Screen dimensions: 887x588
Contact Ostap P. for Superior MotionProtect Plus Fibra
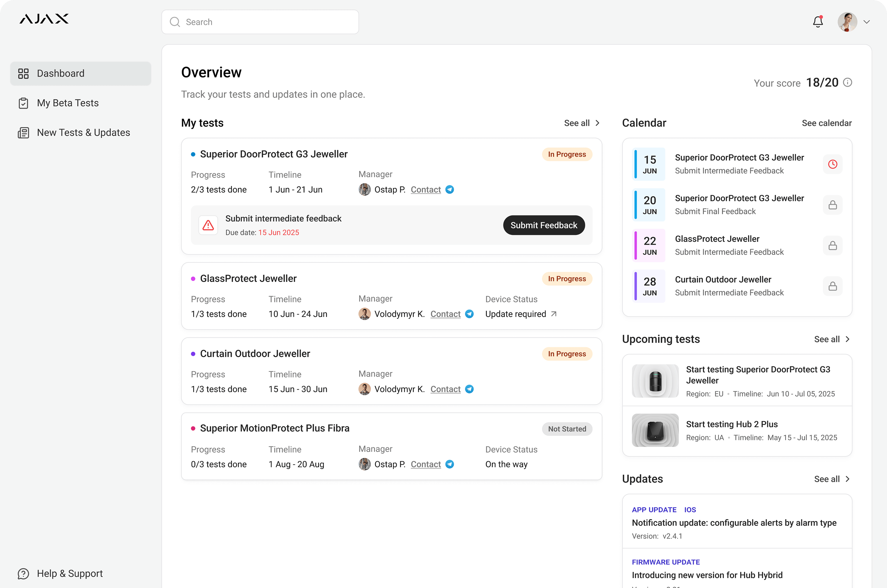click(x=426, y=464)
